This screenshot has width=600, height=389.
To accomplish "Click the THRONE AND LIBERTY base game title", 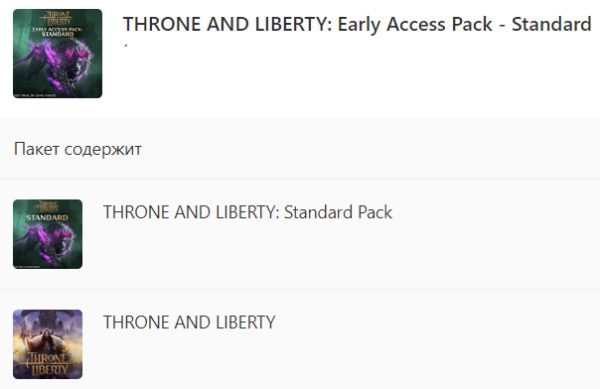I will coord(189,322).
